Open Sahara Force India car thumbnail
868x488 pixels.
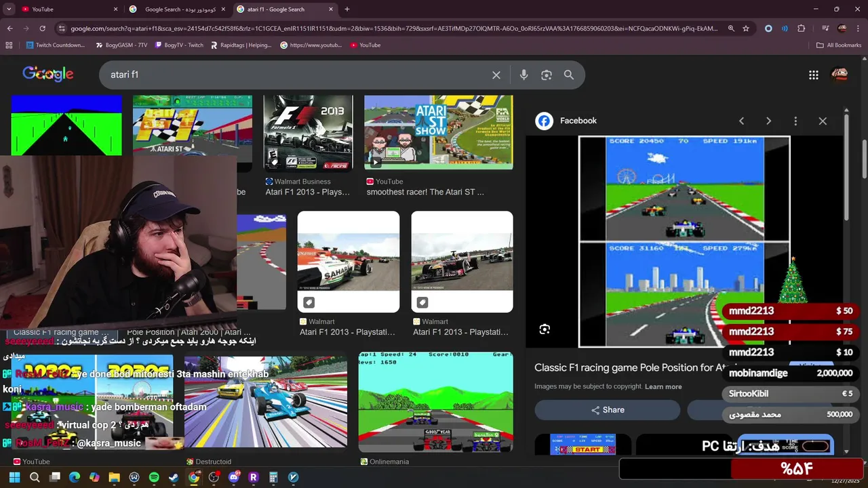click(349, 262)
